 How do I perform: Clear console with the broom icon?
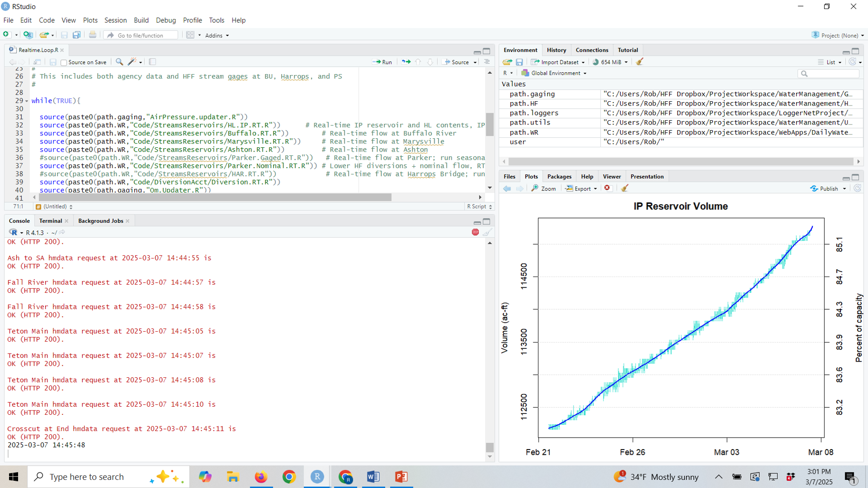[x=487, y=232]
